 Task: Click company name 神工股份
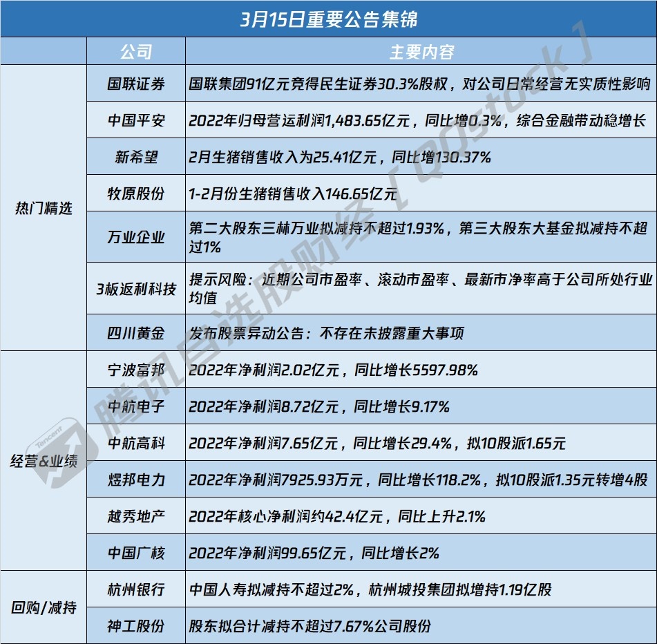point(136,626)
